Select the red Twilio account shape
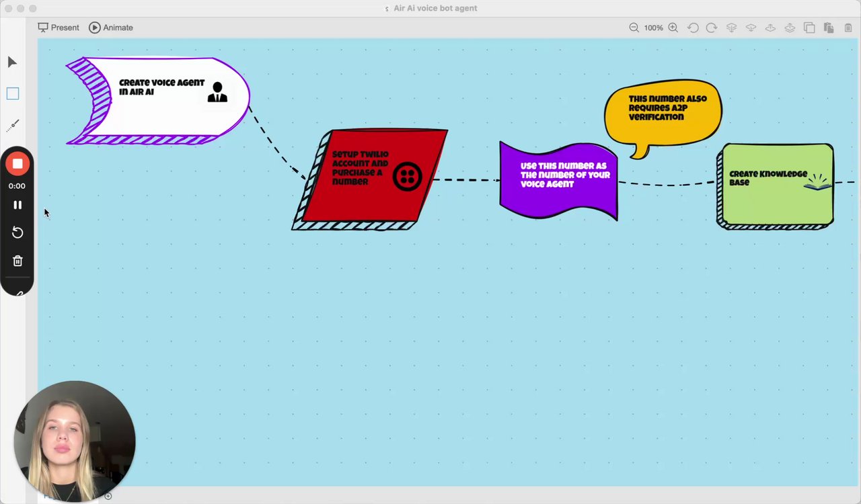Image resolution: width=861 pixels, height=504 pixels. pyautogui.click(x=370, y=179)
